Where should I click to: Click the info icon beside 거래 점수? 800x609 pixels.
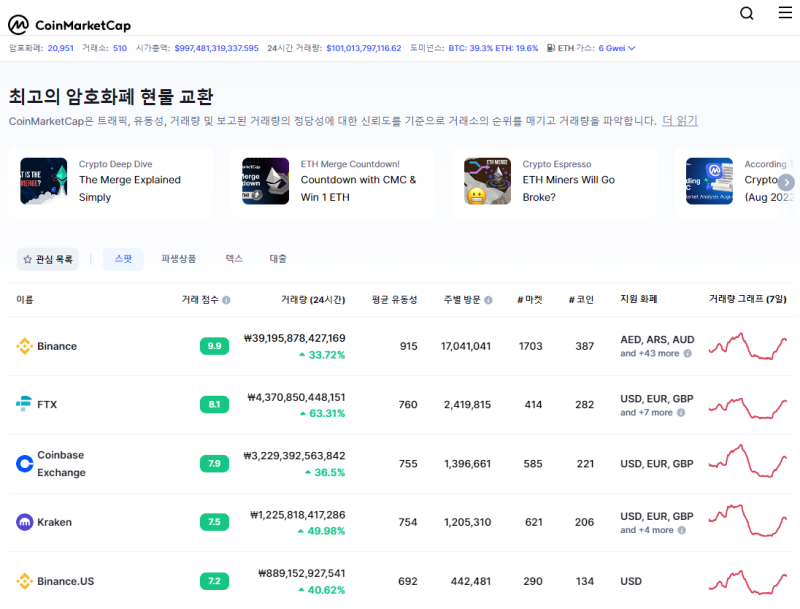tap(227, 300)
